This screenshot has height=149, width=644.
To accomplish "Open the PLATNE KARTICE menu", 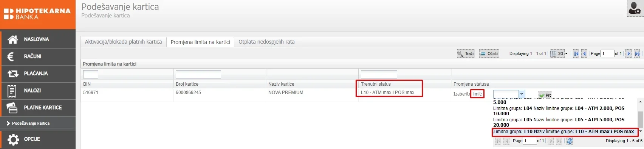I will 38,108.
